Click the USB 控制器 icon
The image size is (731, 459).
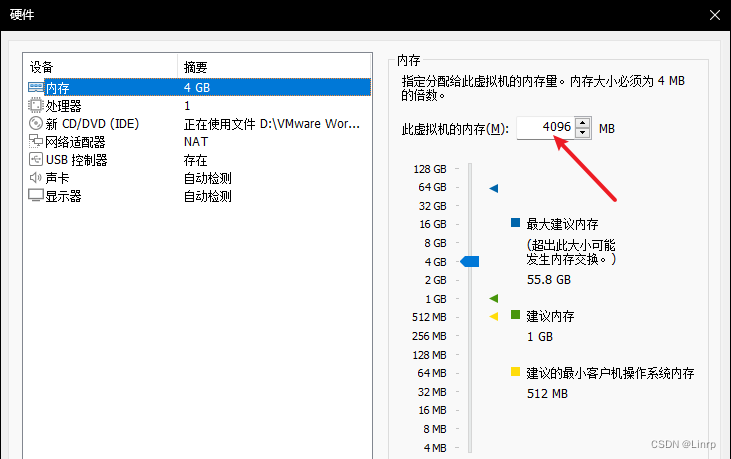[x=35, y=159]
